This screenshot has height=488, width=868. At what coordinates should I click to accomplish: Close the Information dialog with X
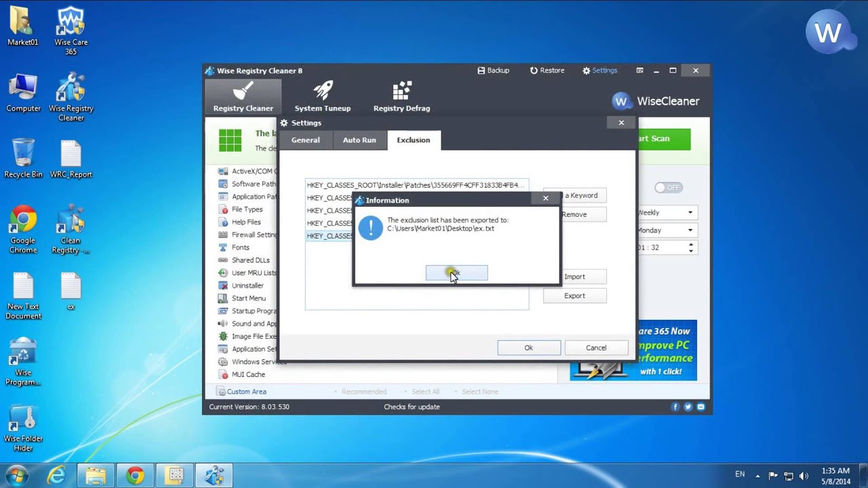[546, 198]
